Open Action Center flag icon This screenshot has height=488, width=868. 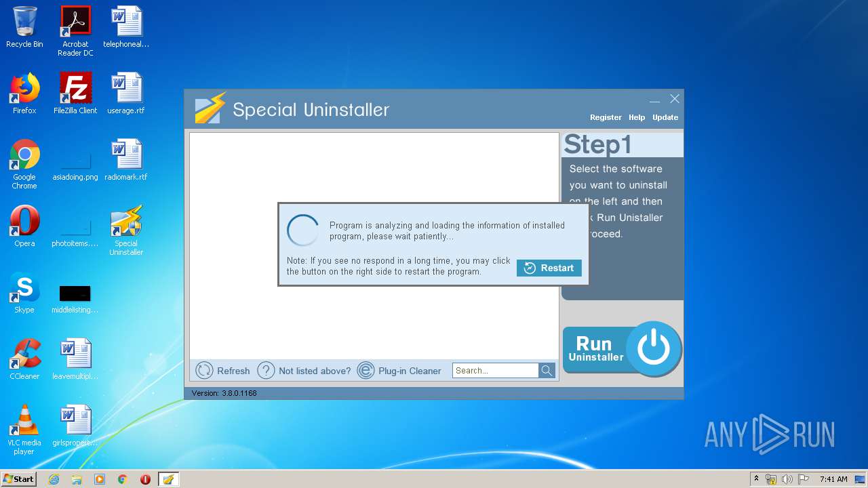click(804, 479)
